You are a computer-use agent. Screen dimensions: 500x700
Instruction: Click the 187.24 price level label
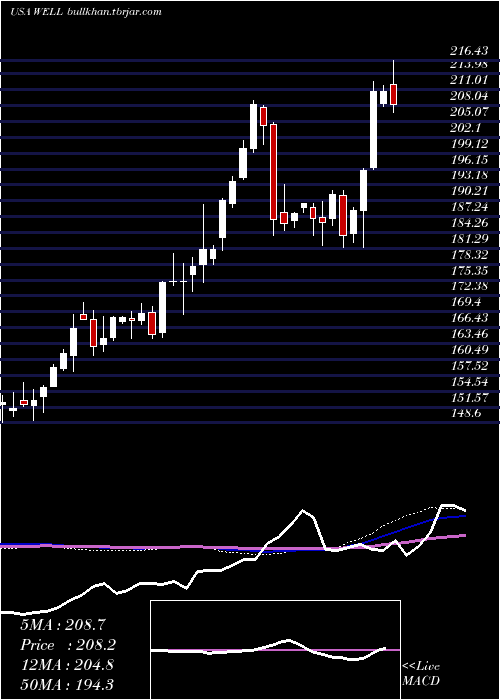click(x=468, y=207)
